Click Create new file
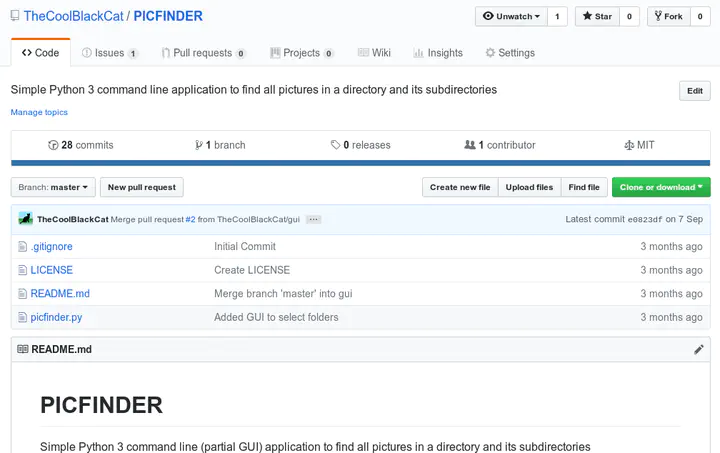The height and width of the screenshot is (453, 720). point(460,187)
